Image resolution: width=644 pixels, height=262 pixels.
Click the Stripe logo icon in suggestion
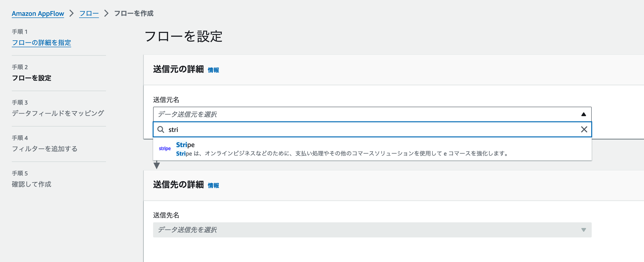(164, 148)
